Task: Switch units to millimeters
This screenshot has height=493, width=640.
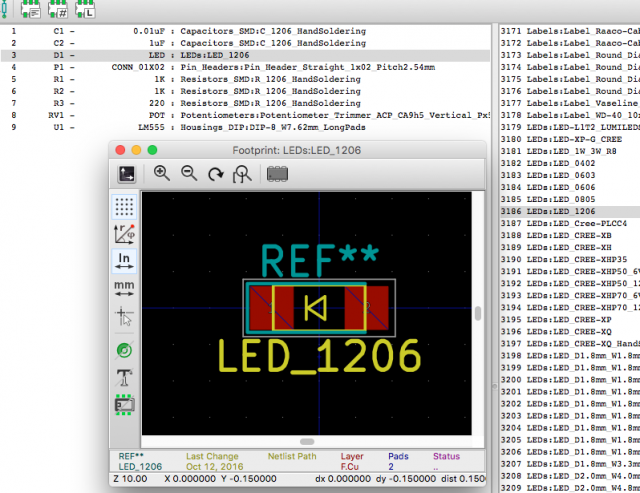Action: [x=124, y=288]
